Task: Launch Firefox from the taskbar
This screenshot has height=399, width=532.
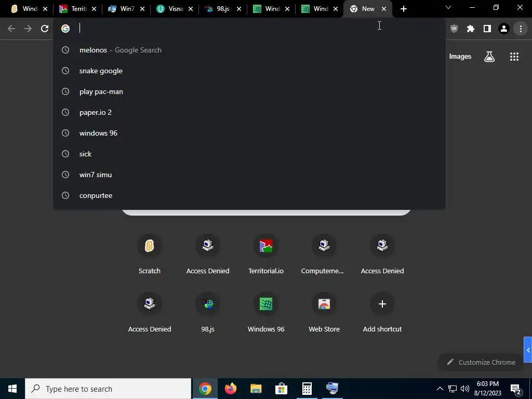Action: tap(231, 389)
